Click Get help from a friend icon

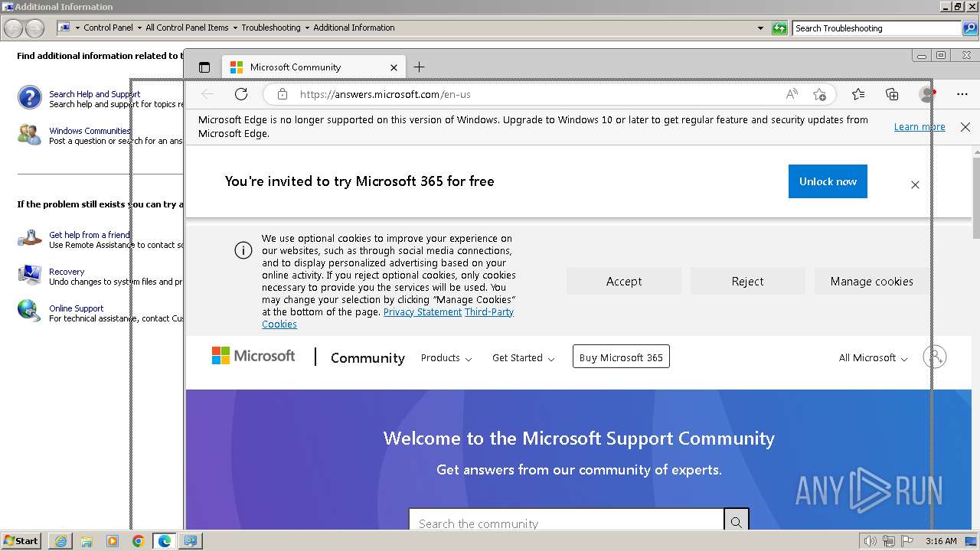[x=30, y=239]
